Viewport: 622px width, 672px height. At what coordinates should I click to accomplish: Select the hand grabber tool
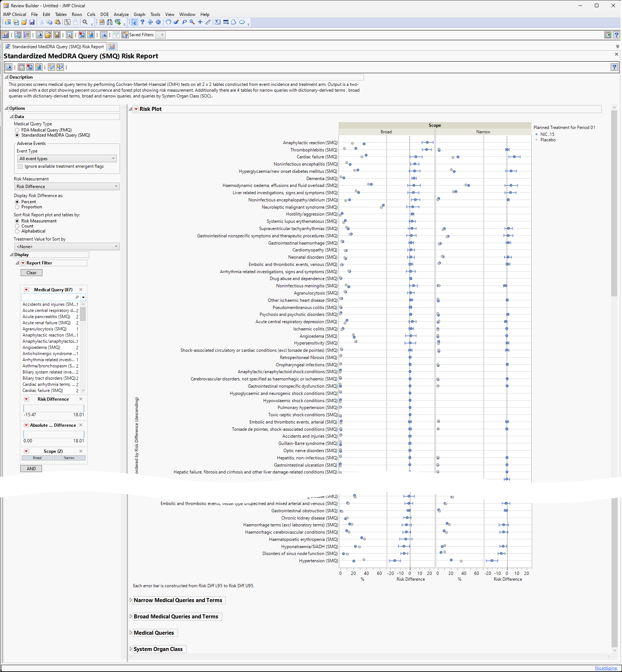tap(168, 22)
